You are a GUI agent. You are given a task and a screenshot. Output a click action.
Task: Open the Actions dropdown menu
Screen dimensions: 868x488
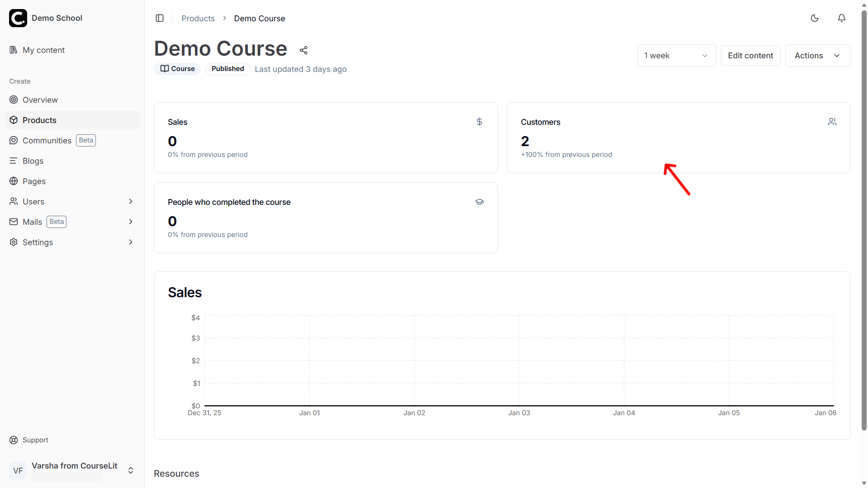[x=817, y=56]
